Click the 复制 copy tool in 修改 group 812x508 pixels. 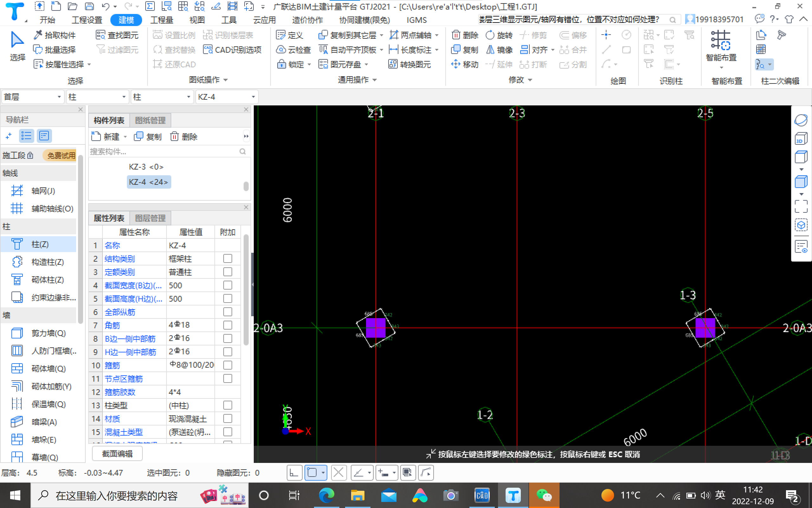(x=465, y=50)
